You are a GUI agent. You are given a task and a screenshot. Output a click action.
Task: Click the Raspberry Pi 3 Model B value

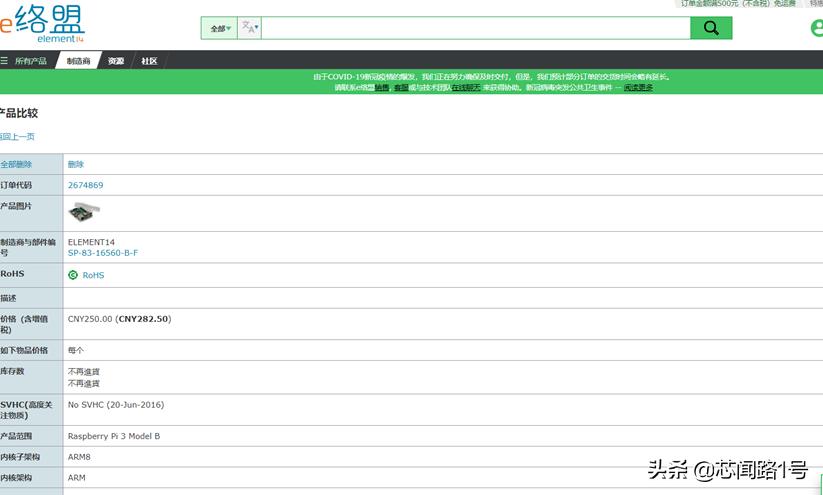pyautogui.click(x=114, y=436)
